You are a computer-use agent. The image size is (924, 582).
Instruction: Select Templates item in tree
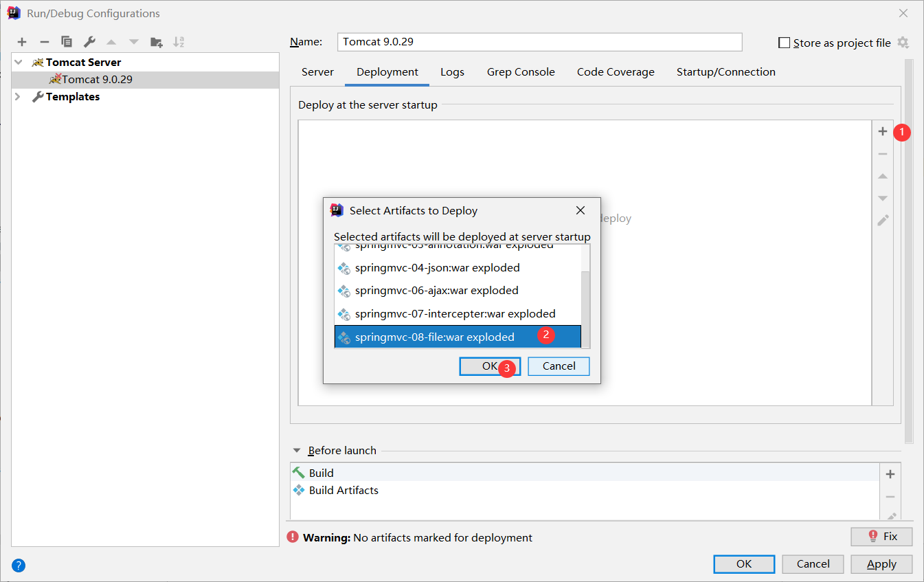[73, 97]
